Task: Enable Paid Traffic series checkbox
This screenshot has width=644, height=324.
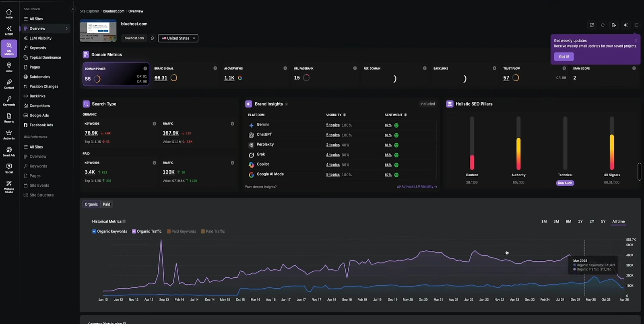Action: pos(203,231)
